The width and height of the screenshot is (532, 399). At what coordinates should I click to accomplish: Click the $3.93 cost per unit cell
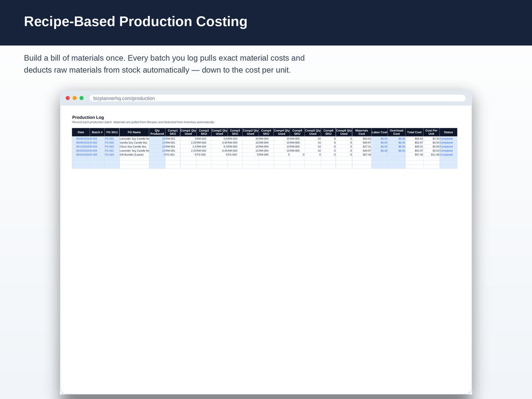[x=431, y=146]
